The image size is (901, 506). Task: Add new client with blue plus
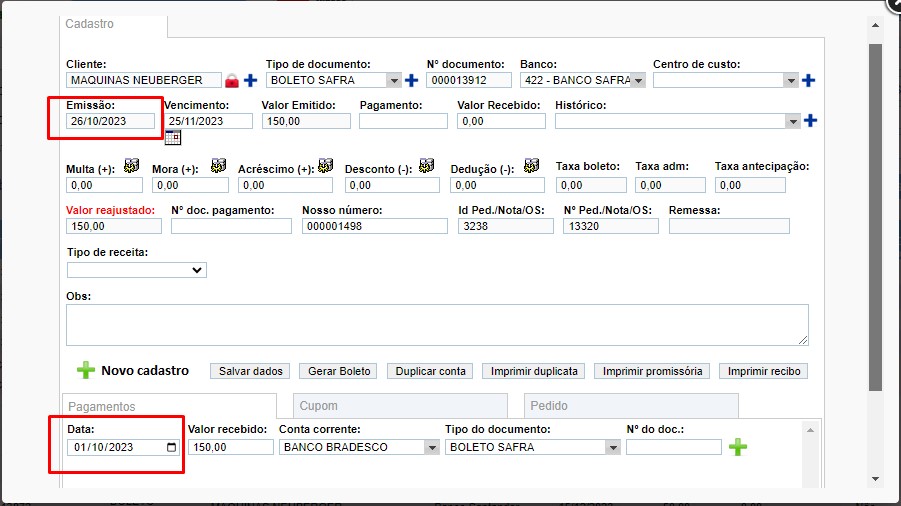(x=251, y=80)
